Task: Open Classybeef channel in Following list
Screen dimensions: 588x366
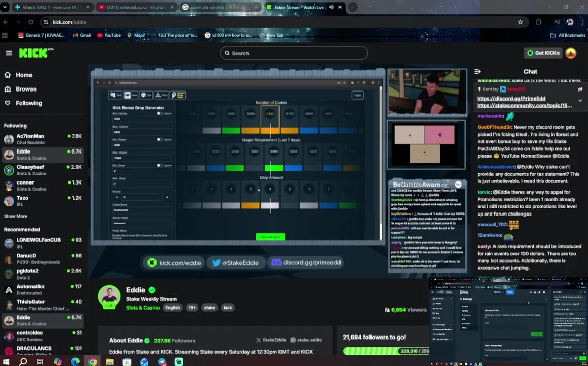Action: coord(43,170)
